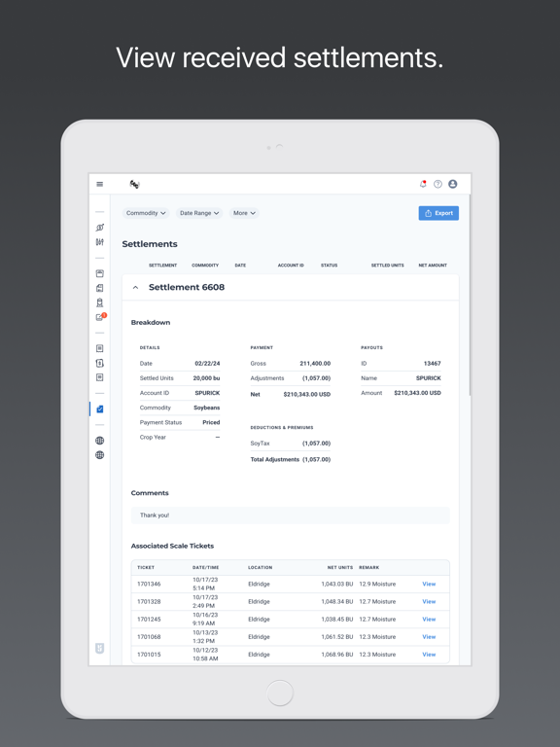560x747 pixels.
Task: Open the list document icon below dollar icon
Action: tap(99, 377)
